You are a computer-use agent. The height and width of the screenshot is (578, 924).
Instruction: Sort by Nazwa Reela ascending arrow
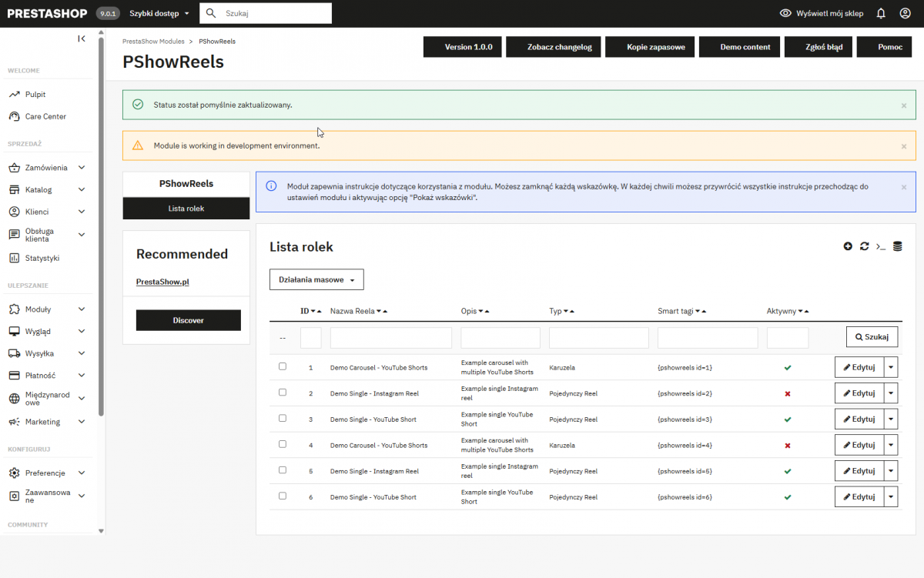click(x=383, y=311)
